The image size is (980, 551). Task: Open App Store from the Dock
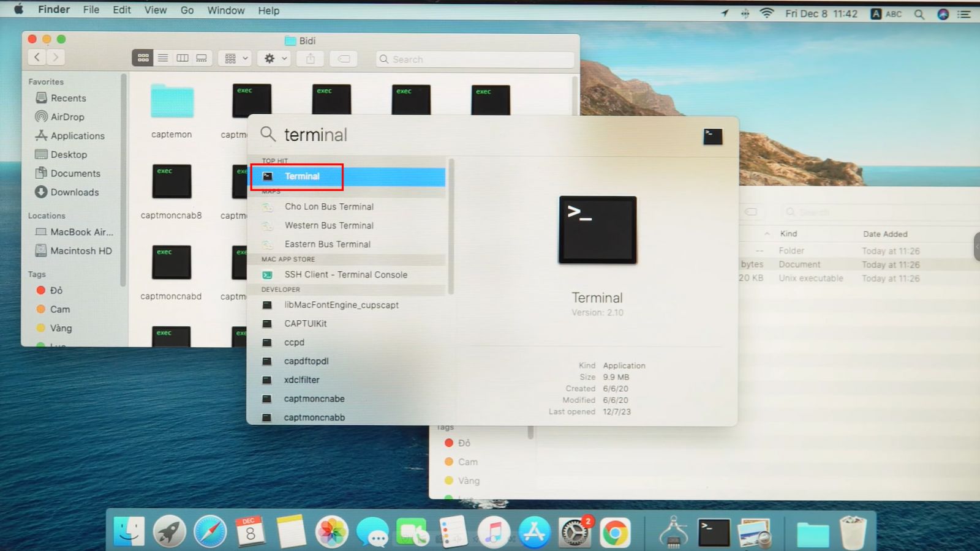(x=534, y=531)
